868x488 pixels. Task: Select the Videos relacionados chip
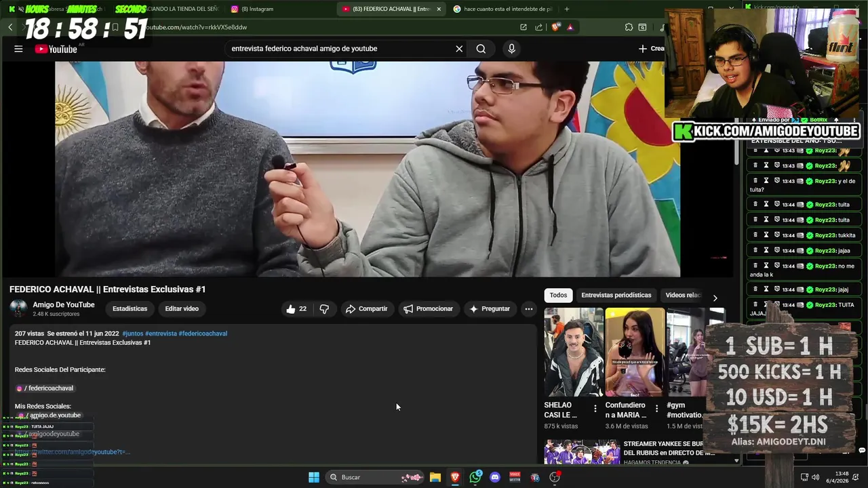point(683,296)
